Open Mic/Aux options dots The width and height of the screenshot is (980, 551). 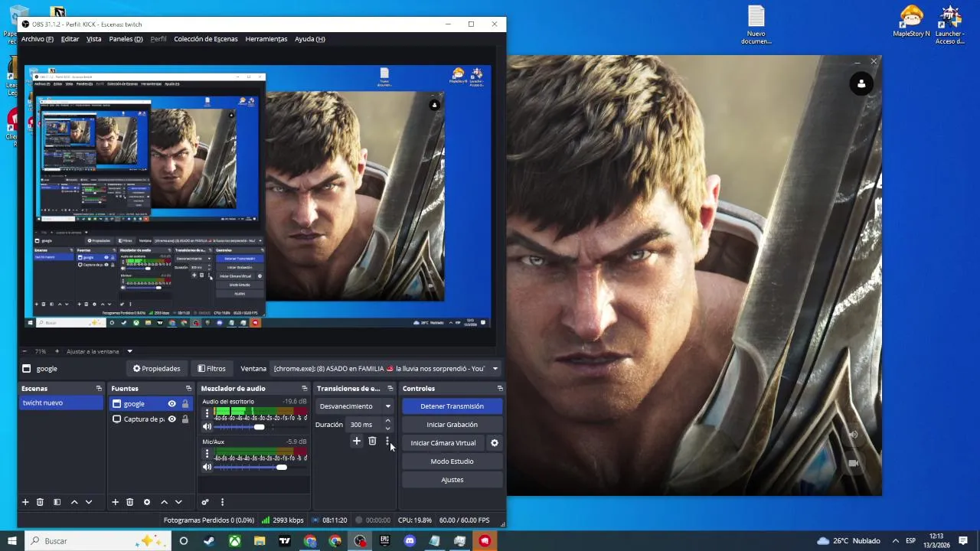(x=207, y=454)
